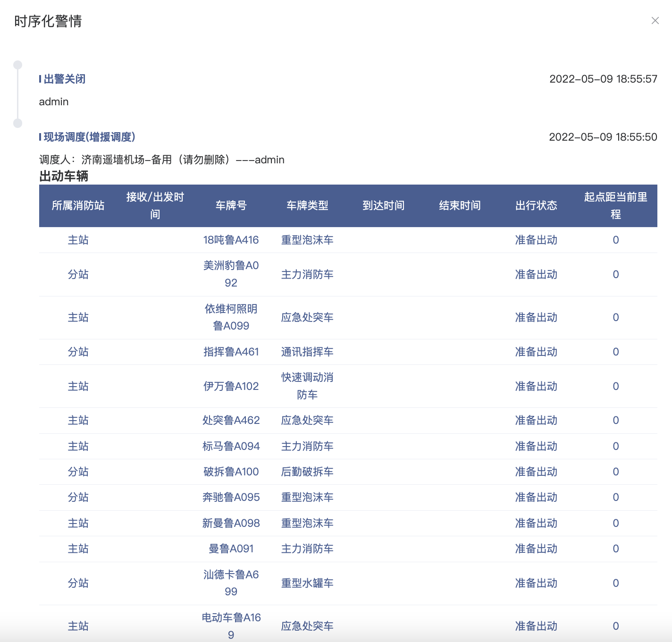Click timestamp 2022-05-09 18:55:50
This screenshot has width=672, height=642.
[x=603, y=137]
